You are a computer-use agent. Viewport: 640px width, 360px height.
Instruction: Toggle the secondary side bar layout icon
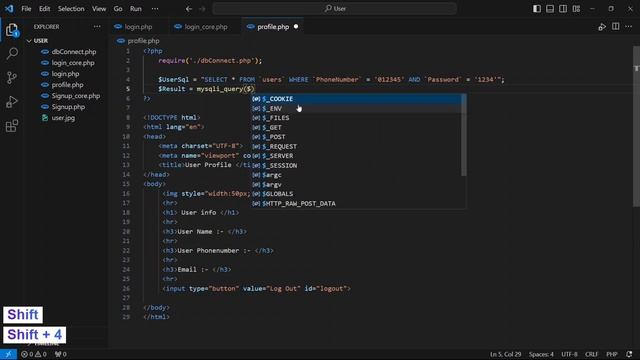click(563, 9)
